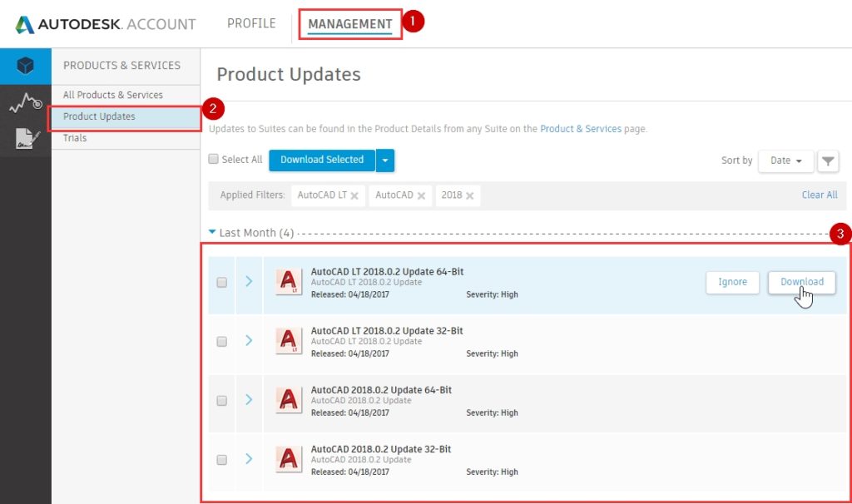This screenshot has height=504, width=852.
Task: Check the Select All checkbox
Action: (214, 160)
